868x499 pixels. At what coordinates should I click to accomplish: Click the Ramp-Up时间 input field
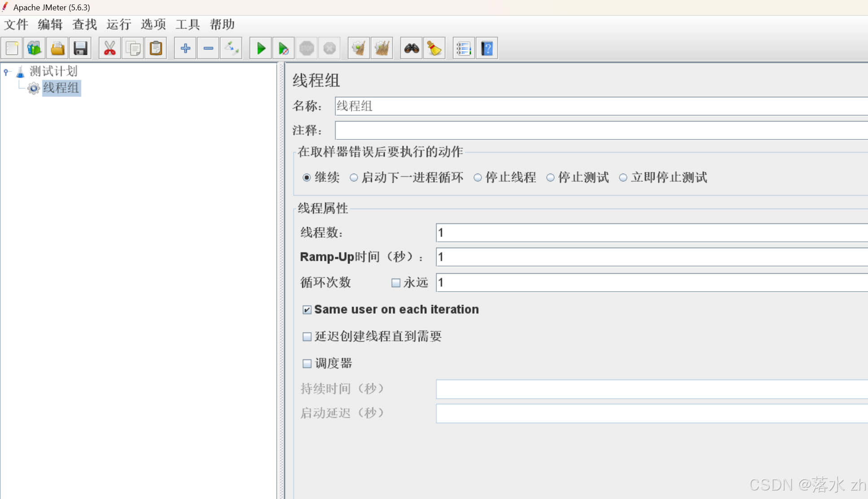point(652,257)
